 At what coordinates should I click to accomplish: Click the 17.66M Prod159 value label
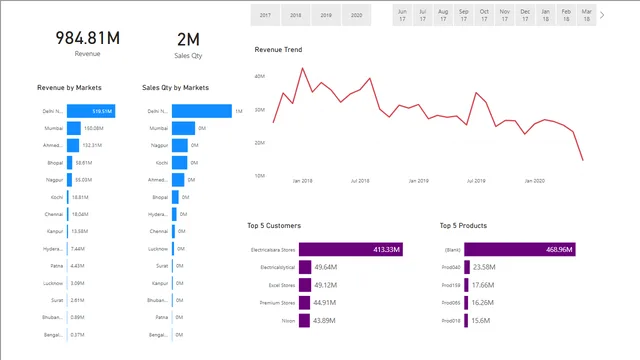pos(483,285)
